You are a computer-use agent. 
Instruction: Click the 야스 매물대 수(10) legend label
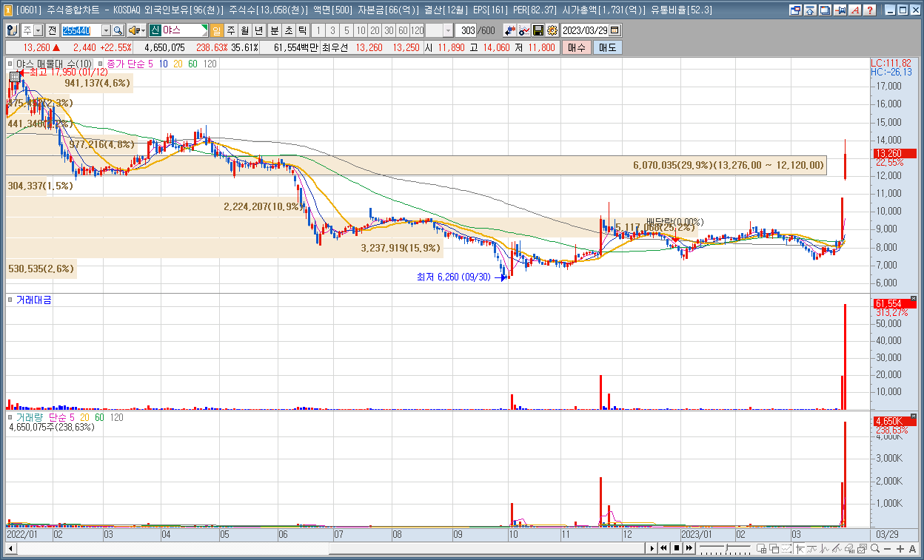click(x=54, y=64)
